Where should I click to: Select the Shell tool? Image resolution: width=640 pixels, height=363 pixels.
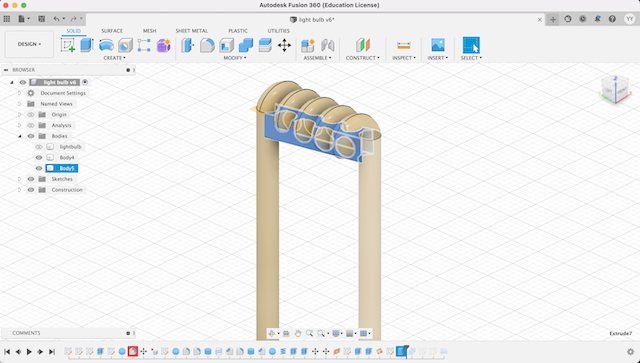point(227,45)
